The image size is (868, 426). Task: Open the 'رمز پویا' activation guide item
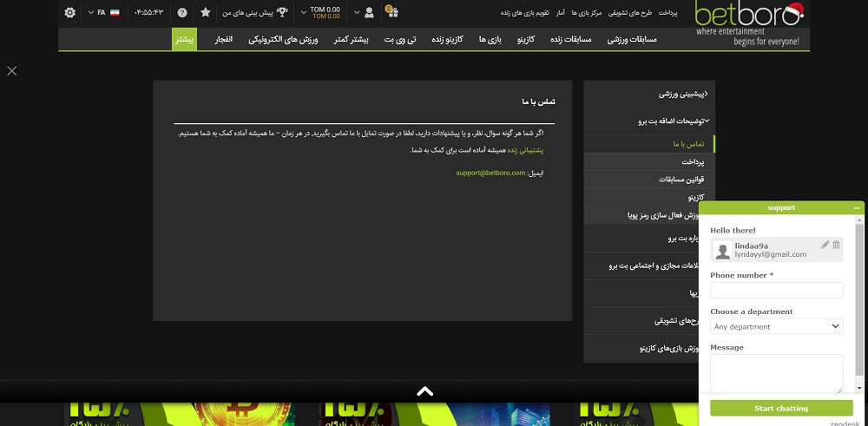pos(641,214)
